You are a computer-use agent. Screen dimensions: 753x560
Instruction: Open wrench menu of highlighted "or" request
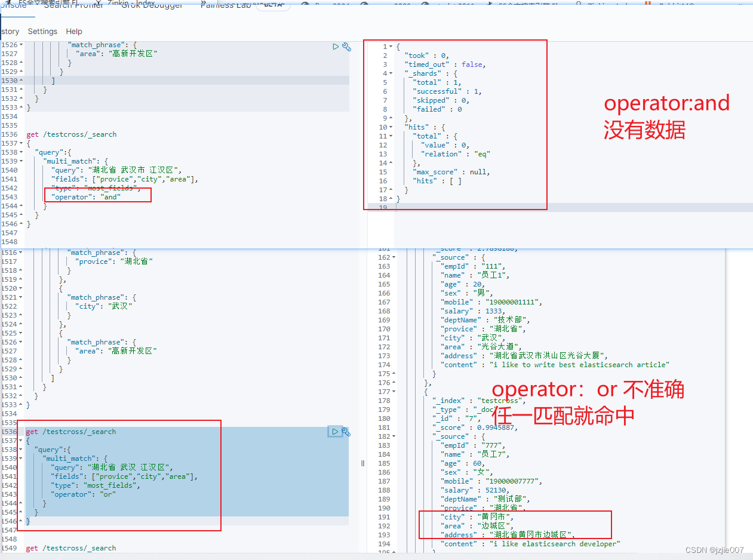click(346, 432)
